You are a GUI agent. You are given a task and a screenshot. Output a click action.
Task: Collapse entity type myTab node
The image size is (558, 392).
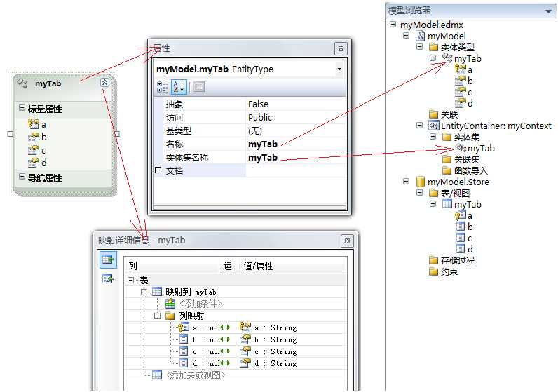coord(433,58)
